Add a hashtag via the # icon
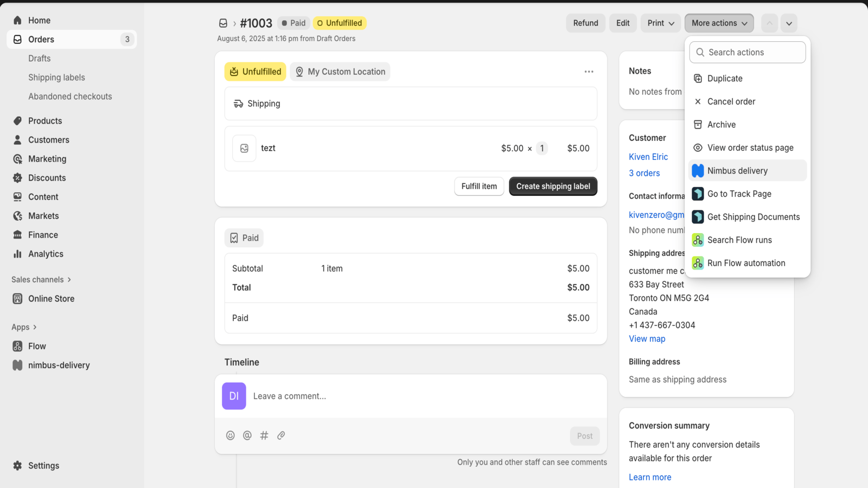 264,435
